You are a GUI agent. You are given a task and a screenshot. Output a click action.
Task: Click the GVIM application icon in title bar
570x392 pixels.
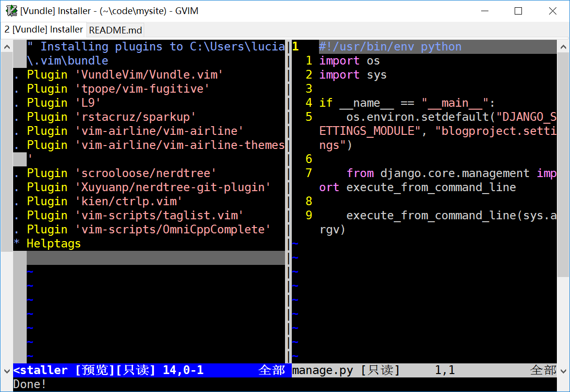[x=11, y=11]
